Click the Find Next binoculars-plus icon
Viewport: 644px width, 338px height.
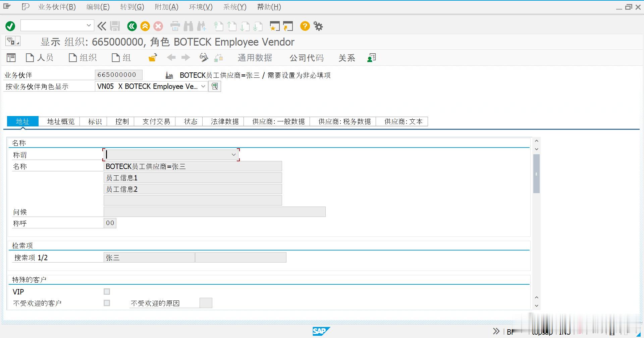[x=202, y=26]
